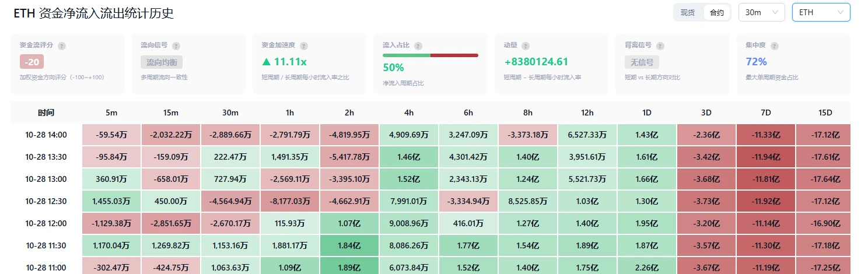Viewport: 868px width, 274px height.
Task: Click help icon beside 动量
Action: pyautogui.click(x=526, y=45)
